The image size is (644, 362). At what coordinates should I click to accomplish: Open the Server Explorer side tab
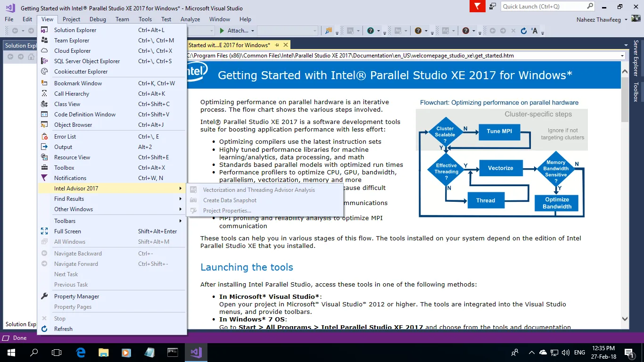[x=636, y=58]
